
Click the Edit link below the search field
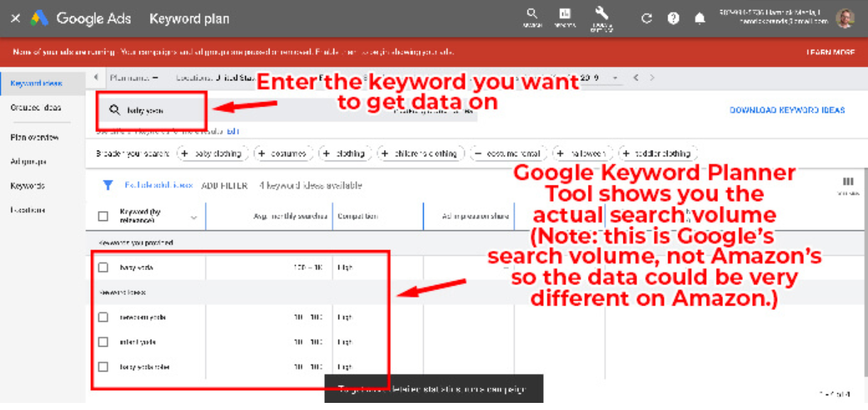click(232, 131)
